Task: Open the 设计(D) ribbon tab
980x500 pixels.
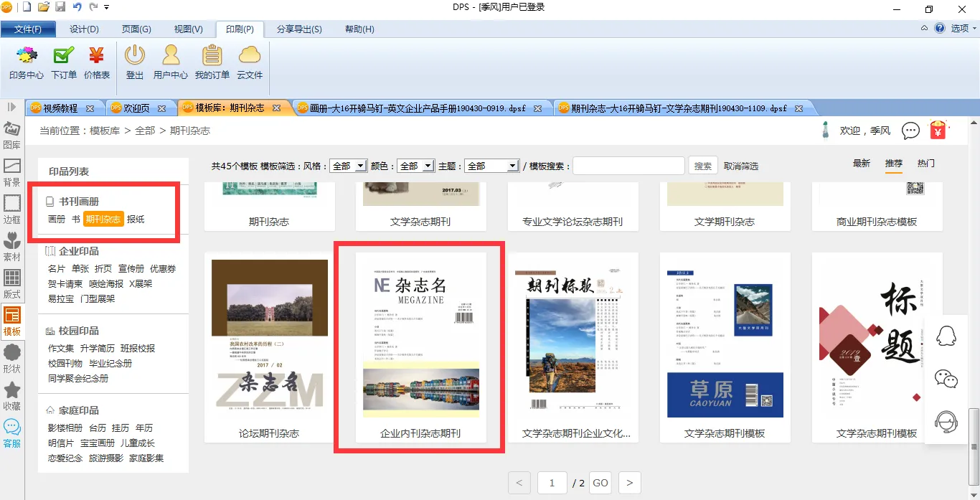Action: 84,29
